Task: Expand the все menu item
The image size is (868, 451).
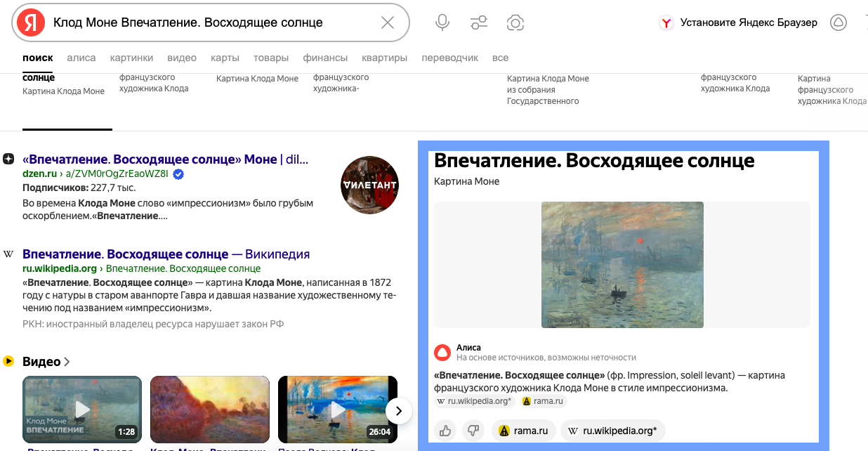Action: coord(500,58)
